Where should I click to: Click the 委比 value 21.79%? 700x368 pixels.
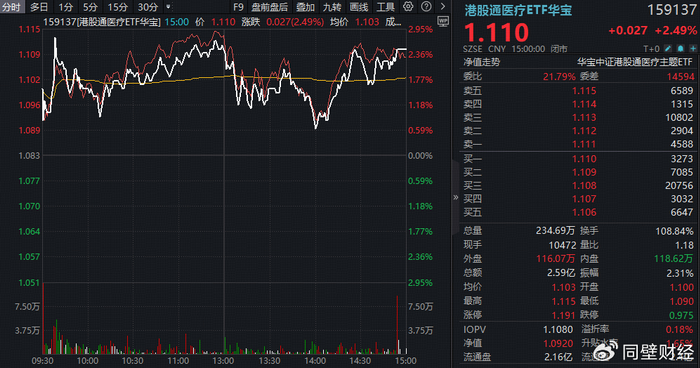(x=559, y=77)
